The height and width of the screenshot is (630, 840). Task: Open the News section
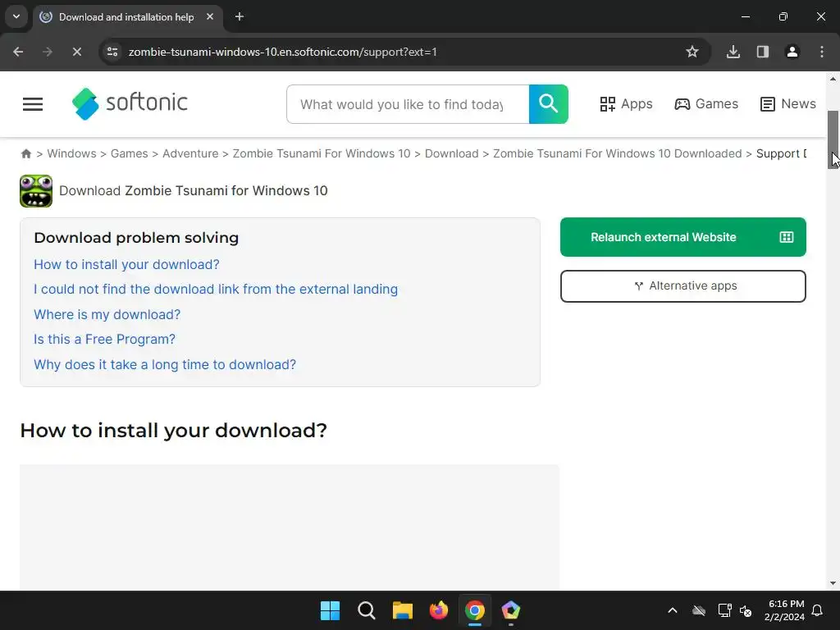[x=788, y=104]
